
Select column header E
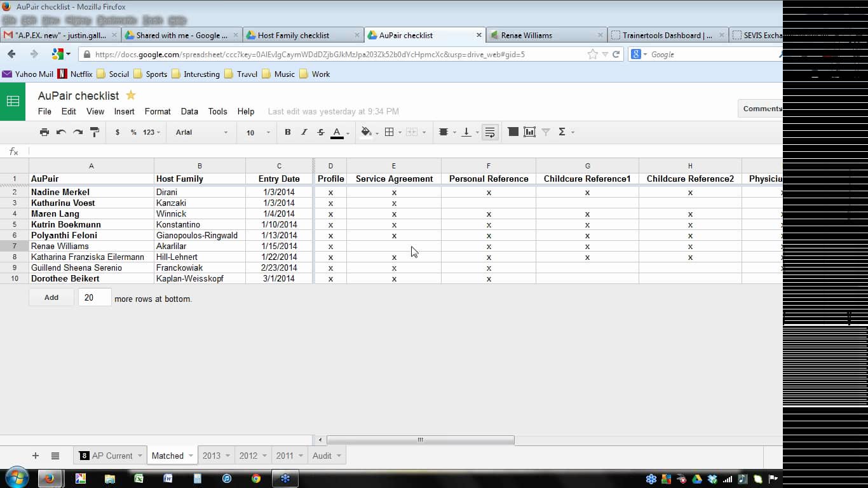point(394,166)
